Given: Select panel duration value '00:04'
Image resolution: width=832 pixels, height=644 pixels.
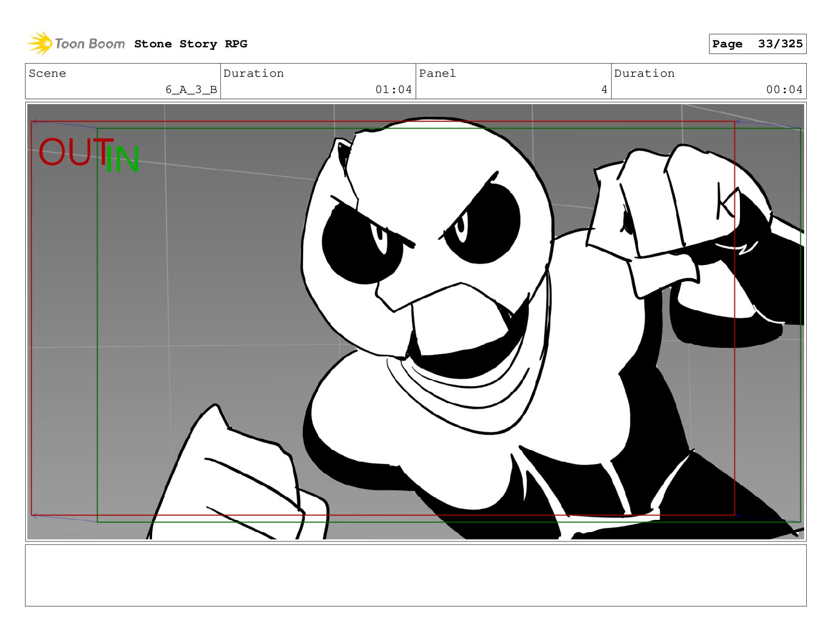Looking at the screenshot, I should click(784, 90).
